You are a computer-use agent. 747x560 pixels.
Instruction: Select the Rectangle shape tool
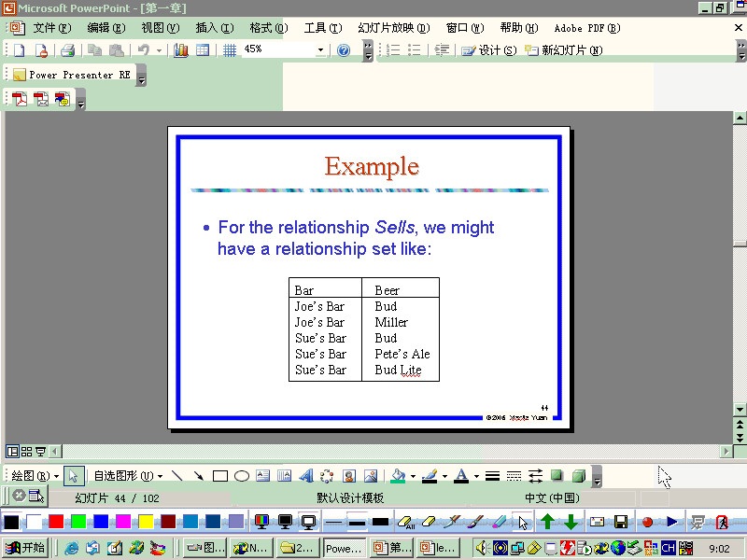pos(220,475)
